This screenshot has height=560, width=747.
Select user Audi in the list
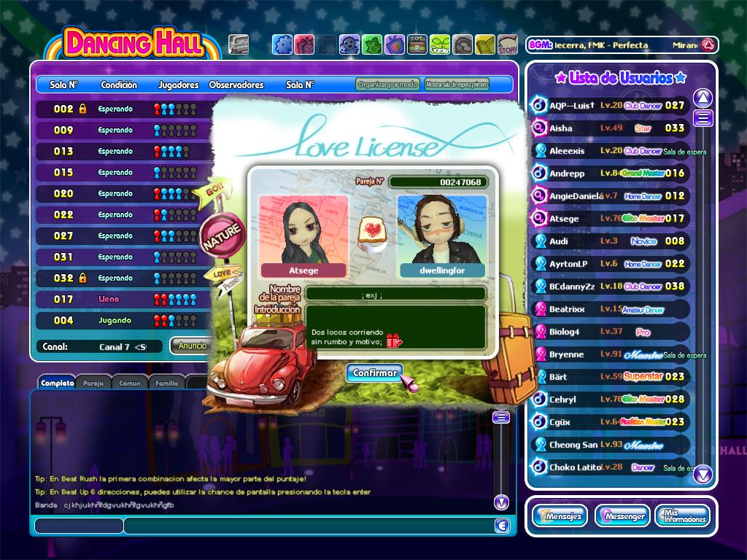(x=611, y=241)
